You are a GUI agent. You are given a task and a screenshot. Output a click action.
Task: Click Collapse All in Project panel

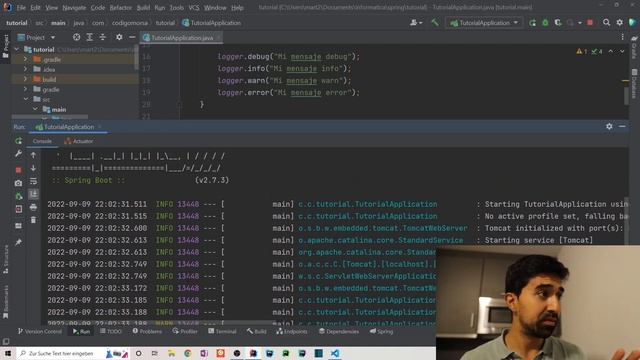tap(102, 37)
